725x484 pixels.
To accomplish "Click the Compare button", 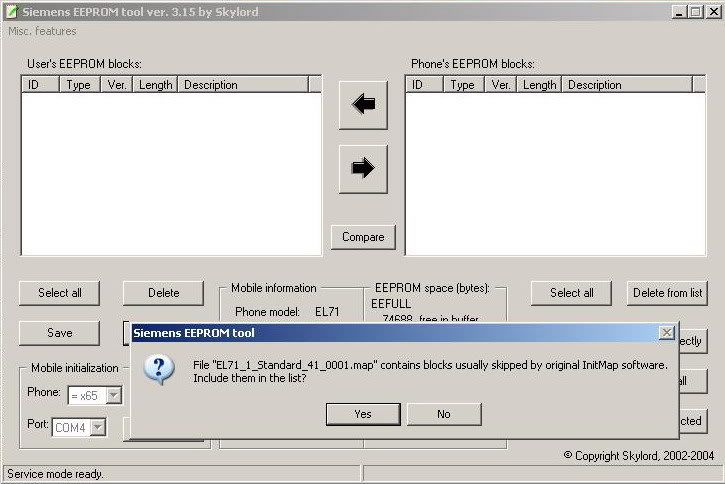I will (363, 237).
